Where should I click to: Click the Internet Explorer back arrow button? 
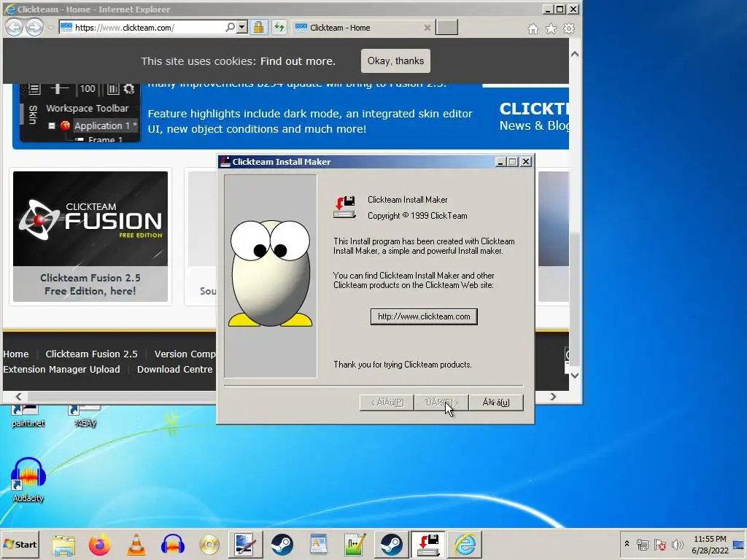coord(15,27)
